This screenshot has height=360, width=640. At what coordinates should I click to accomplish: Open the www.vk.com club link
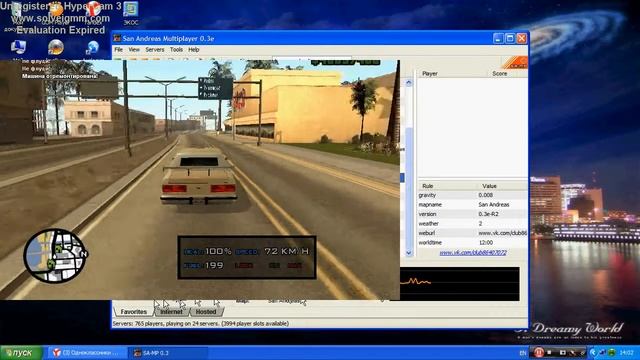(x=473, y=253)
